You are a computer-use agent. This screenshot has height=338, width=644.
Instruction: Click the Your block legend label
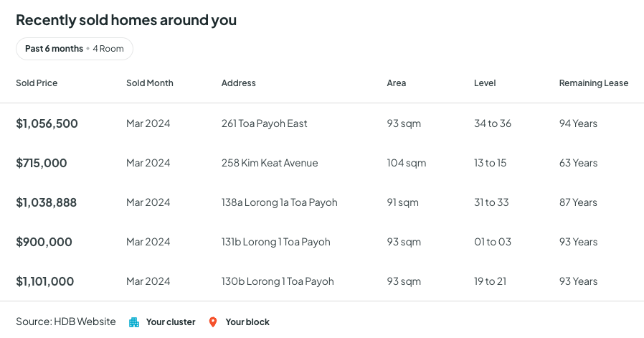point(247,322)
